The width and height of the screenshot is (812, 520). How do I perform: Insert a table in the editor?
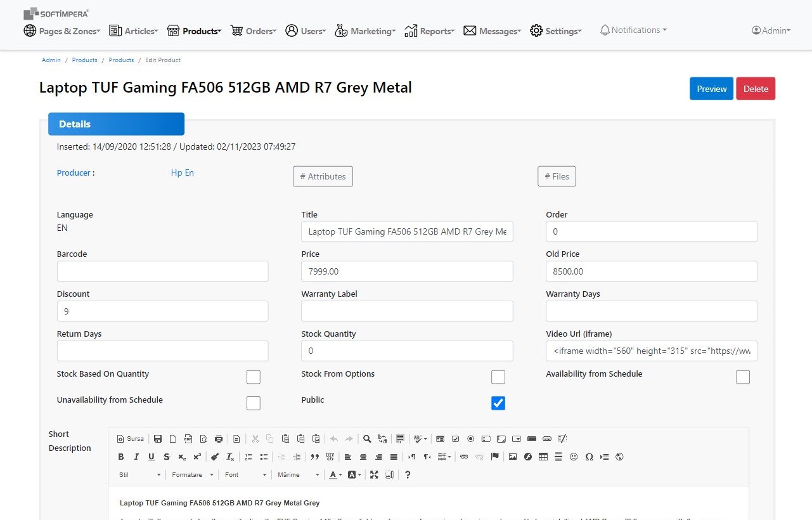(543, 457)
